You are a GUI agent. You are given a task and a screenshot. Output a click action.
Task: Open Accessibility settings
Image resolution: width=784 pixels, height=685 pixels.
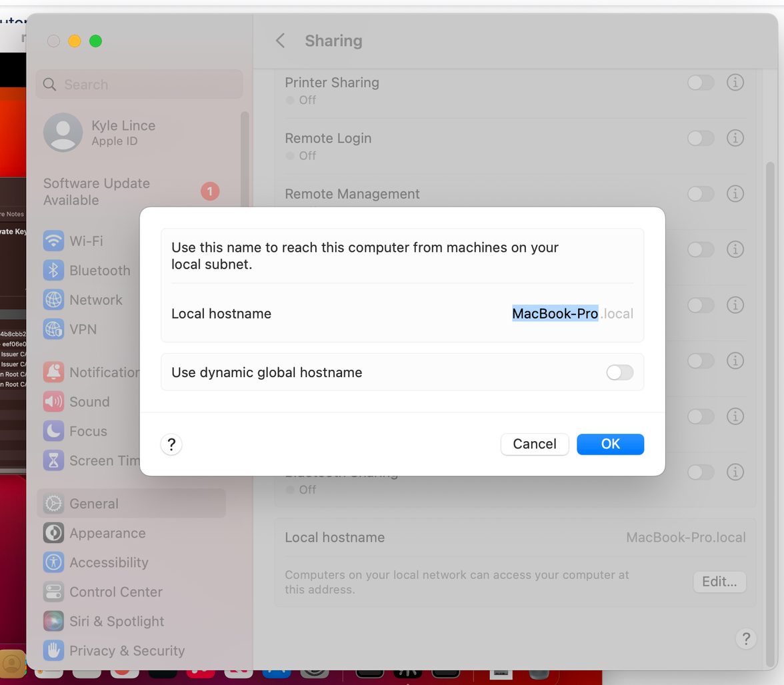(x=105, y=562)
